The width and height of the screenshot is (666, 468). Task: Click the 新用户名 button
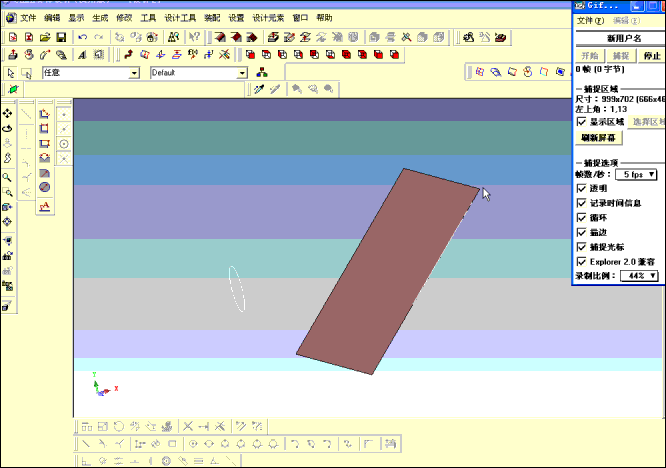pyautogui.click(x=621, y=39)
